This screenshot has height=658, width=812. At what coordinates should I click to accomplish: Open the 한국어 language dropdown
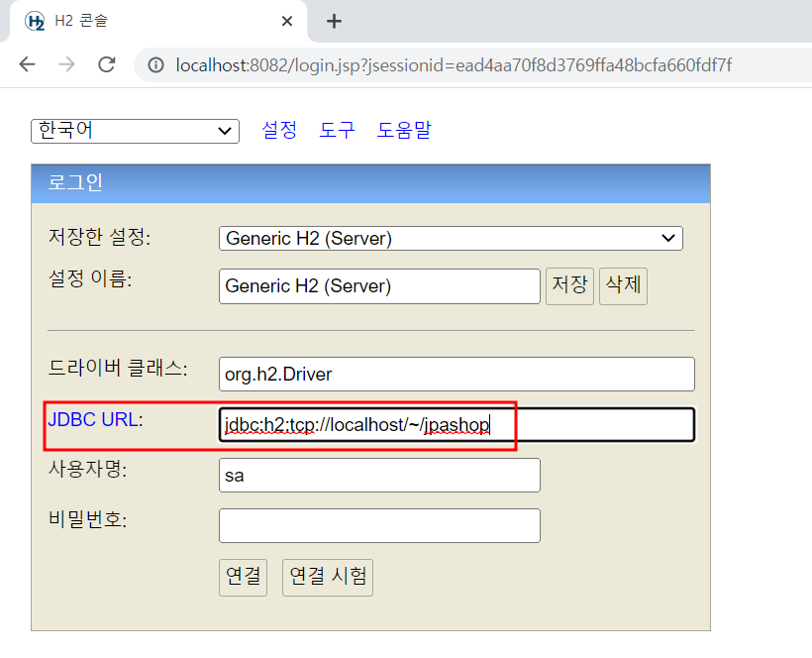(x=135, y=131)
